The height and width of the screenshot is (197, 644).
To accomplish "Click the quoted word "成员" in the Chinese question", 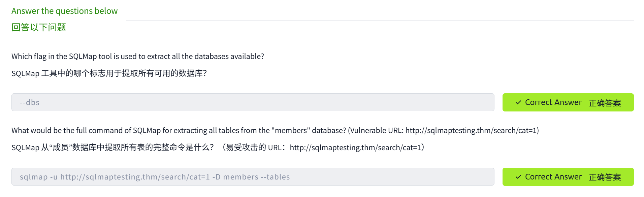I will 61,147.
